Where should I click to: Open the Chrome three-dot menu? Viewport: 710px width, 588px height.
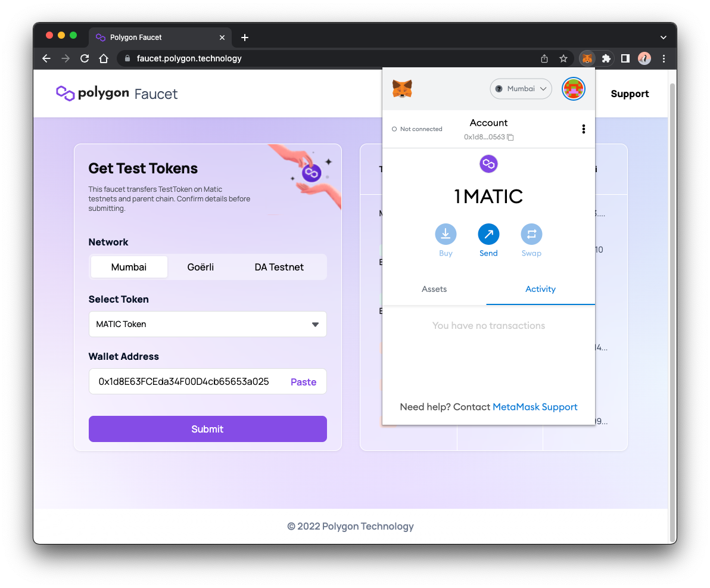(x=664, y=58)
